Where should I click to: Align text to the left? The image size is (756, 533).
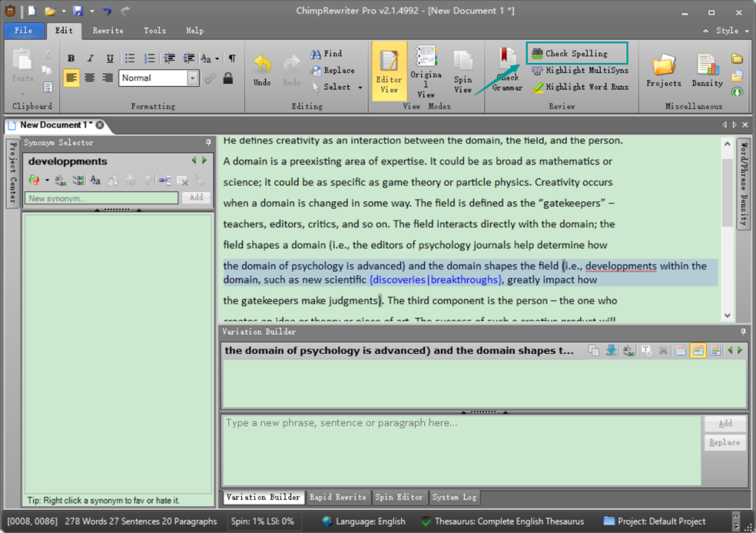(x=71, y=78)
